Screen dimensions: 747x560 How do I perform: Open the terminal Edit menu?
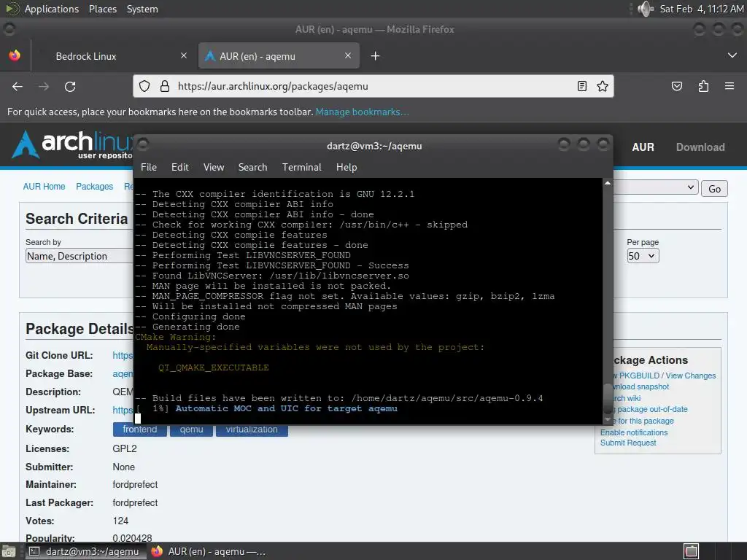pos(180,167)
